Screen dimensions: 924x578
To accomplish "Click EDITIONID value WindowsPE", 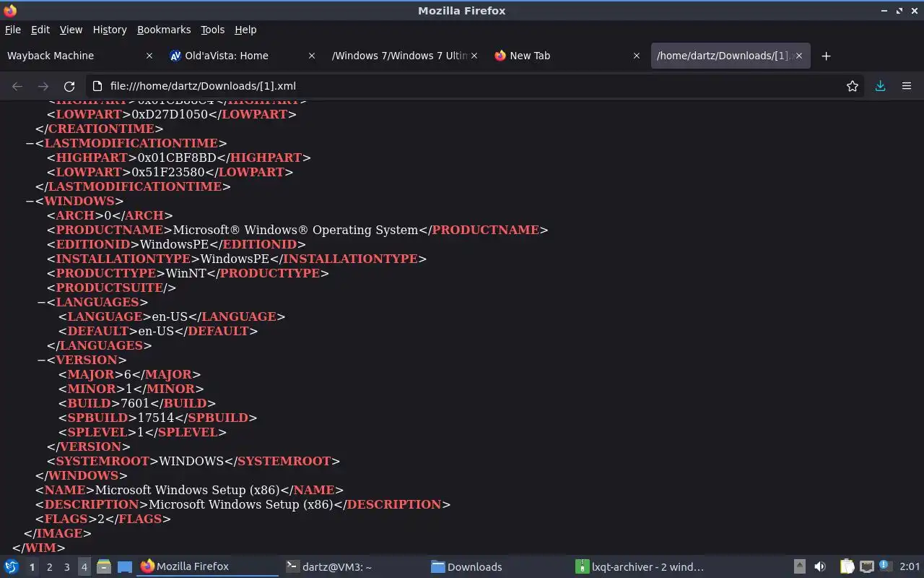I will [174, 244].
